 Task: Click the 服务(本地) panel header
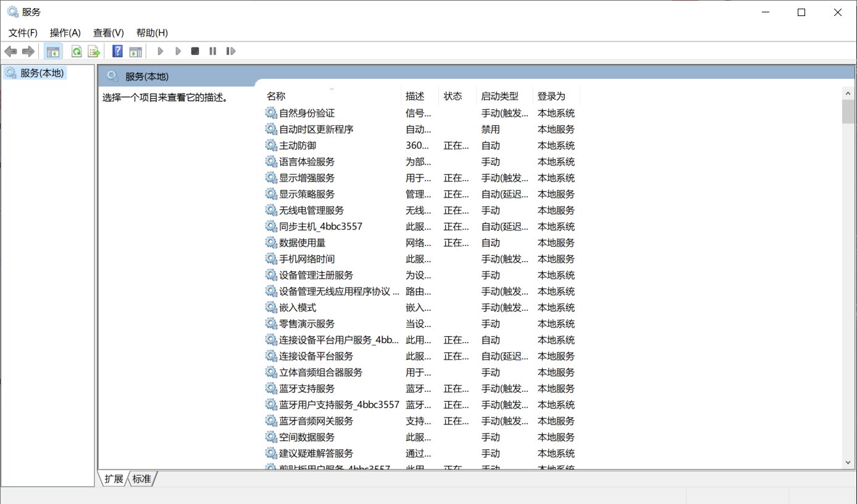coord(147,76)
